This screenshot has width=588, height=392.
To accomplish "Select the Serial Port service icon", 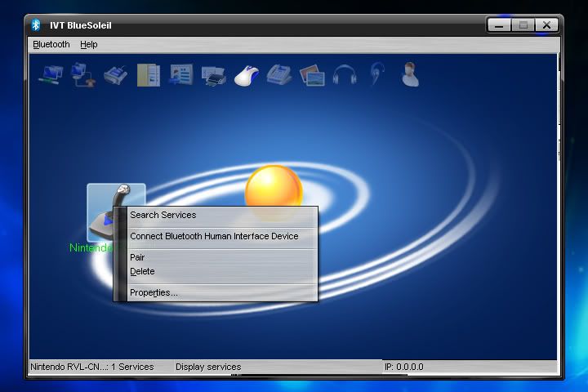I will pyautogui.click(x=115, y=75).
